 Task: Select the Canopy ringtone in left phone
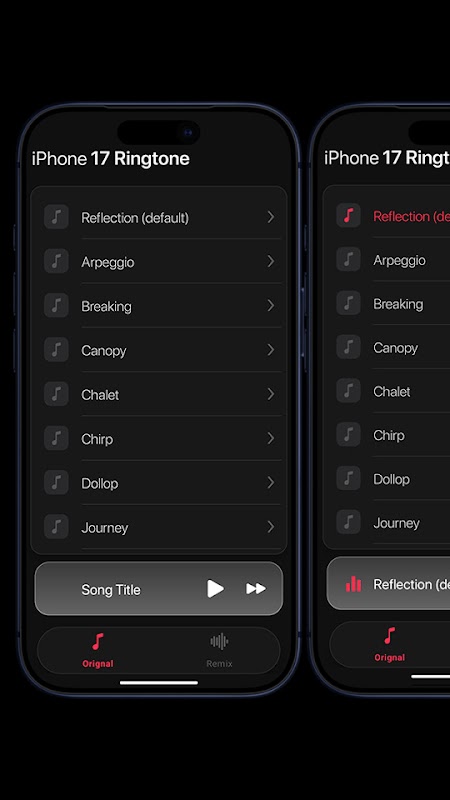[x=159, y=350]
